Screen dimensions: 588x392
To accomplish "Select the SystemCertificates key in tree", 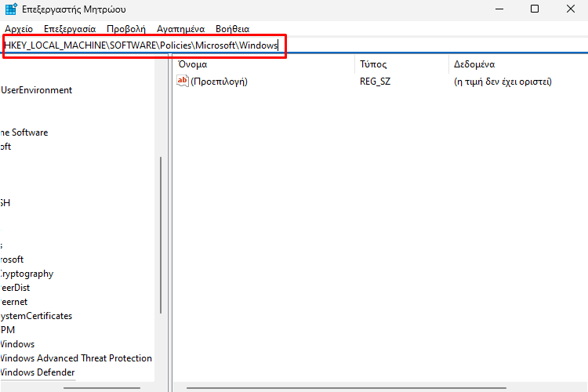I will tap(36, 316).
